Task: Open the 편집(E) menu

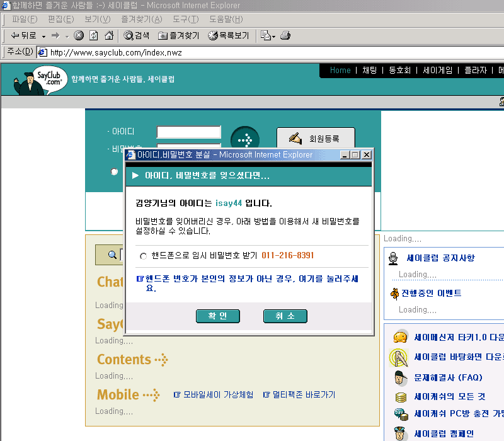Action: tap(60, 20)
